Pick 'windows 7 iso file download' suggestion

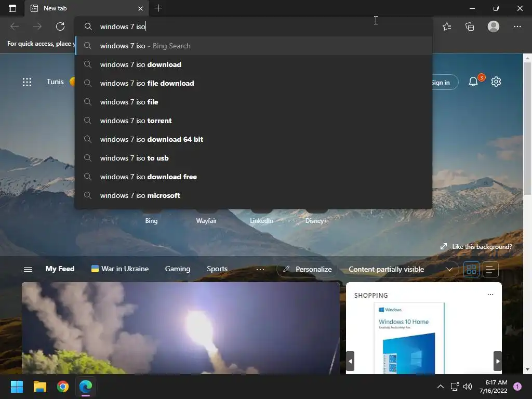coord(254,83)
